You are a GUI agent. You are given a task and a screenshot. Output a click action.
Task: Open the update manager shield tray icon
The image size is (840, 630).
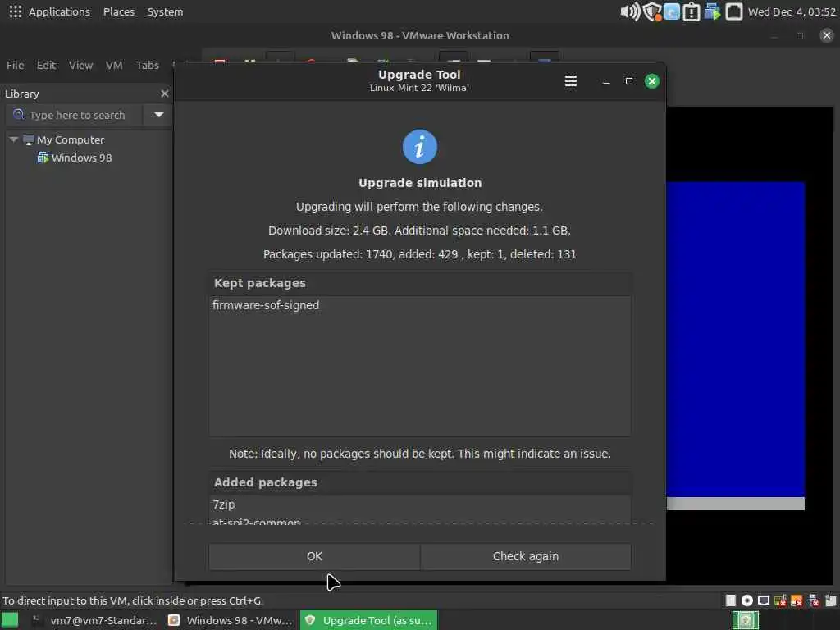coord(652,11)
